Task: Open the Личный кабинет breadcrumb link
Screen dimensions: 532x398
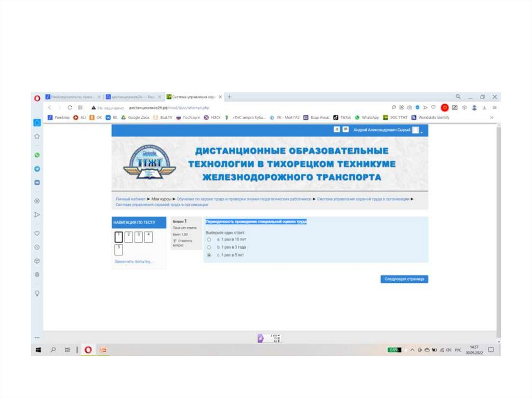Action: 130,199
